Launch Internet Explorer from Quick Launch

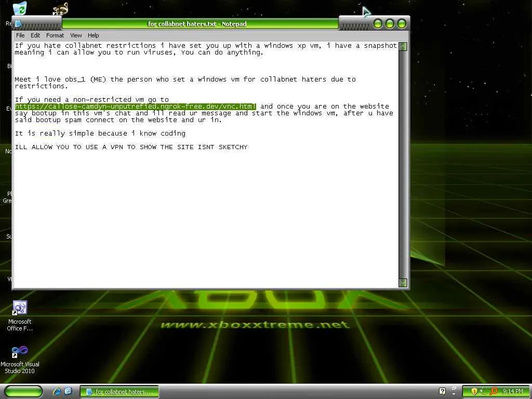57,391
